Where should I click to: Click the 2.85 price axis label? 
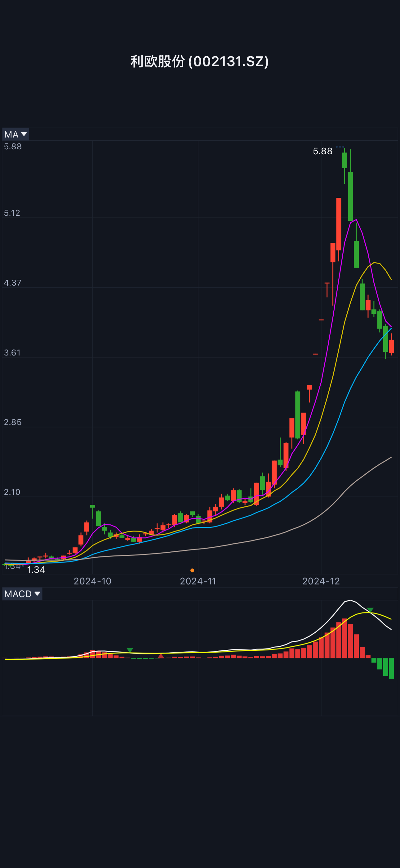coord(12,422)
